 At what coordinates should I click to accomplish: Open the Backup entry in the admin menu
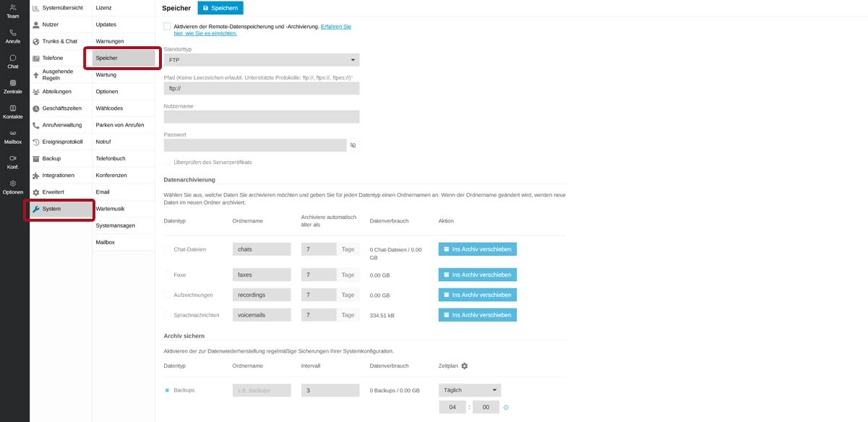point(61,158)
